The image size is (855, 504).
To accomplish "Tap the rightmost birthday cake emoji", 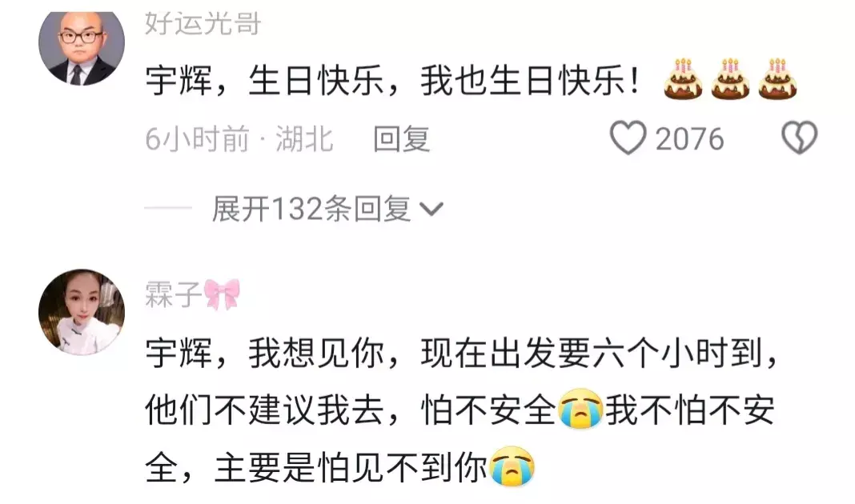I will pos(777,79).
